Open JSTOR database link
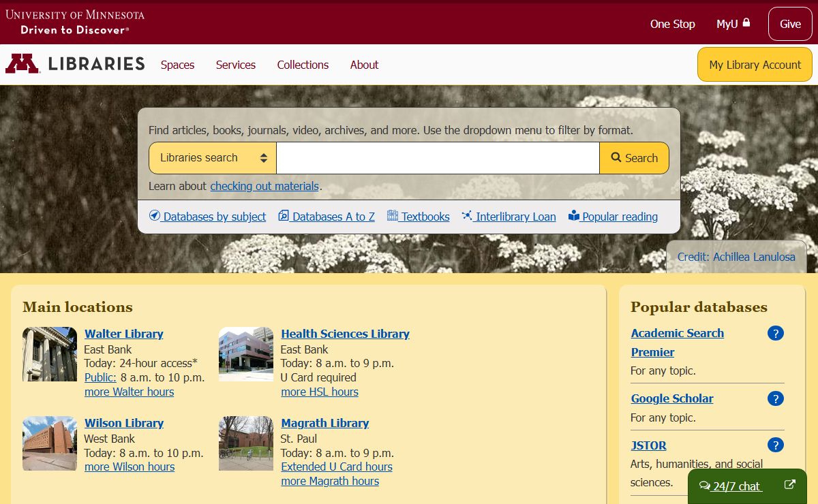Screen dimensions: 818x504 pos(649,445)
